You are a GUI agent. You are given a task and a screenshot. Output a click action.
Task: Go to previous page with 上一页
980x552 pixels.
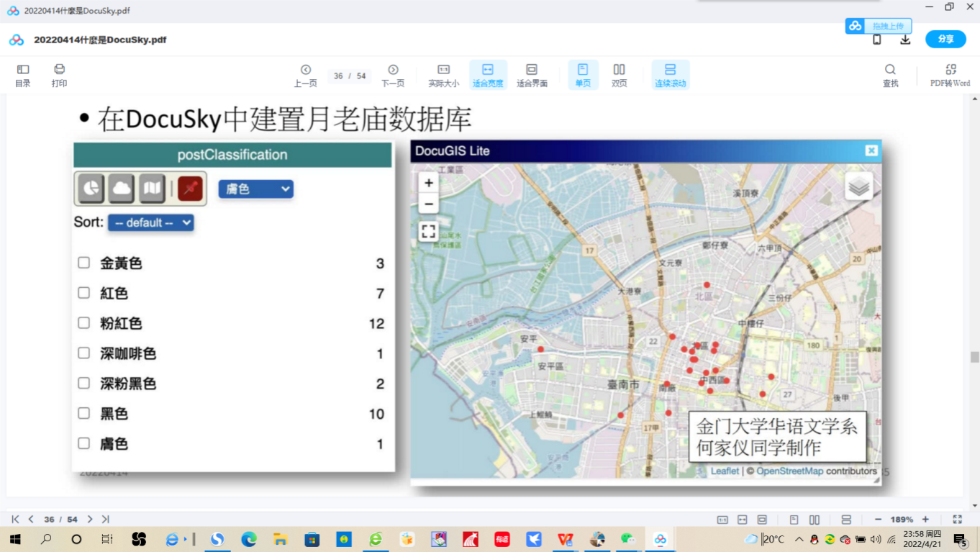(x=305, y=75)
